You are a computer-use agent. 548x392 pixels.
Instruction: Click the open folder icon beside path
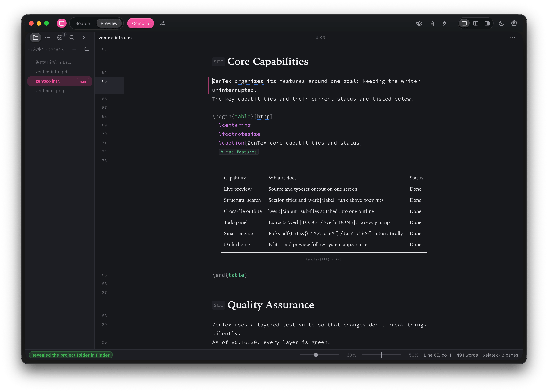[87, 49]
